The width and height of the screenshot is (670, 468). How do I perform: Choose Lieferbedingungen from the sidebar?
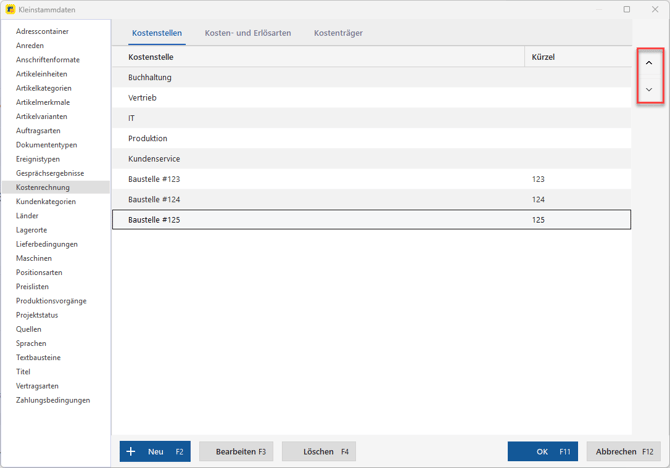(x=46, y=244)
